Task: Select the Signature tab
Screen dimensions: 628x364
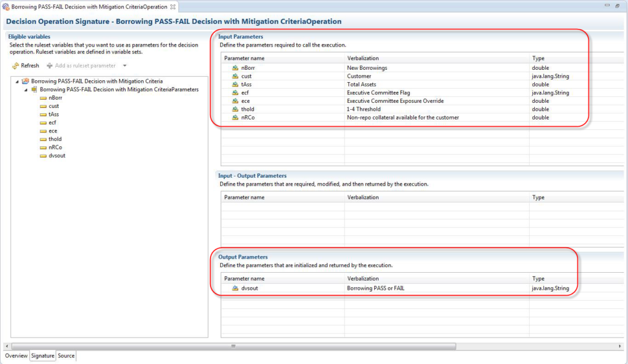Action: pyautogui.click(x=43, y=355)
